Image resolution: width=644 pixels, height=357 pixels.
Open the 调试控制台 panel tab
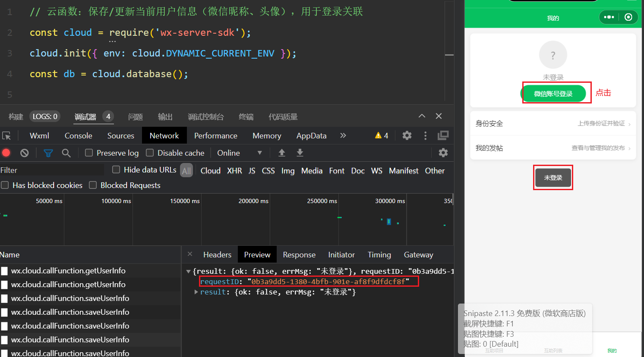click(x=206, y=116)
